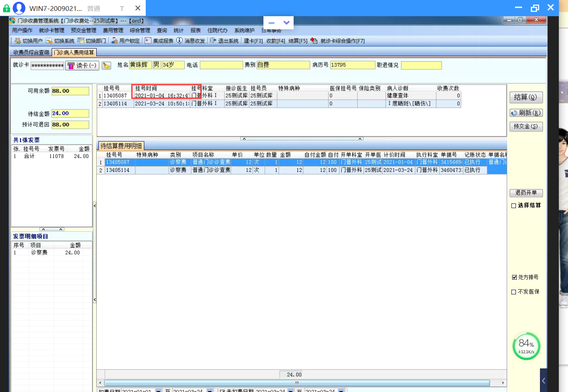
Task: Click the 结算(Q) button
Action: (x=526, y=97)
